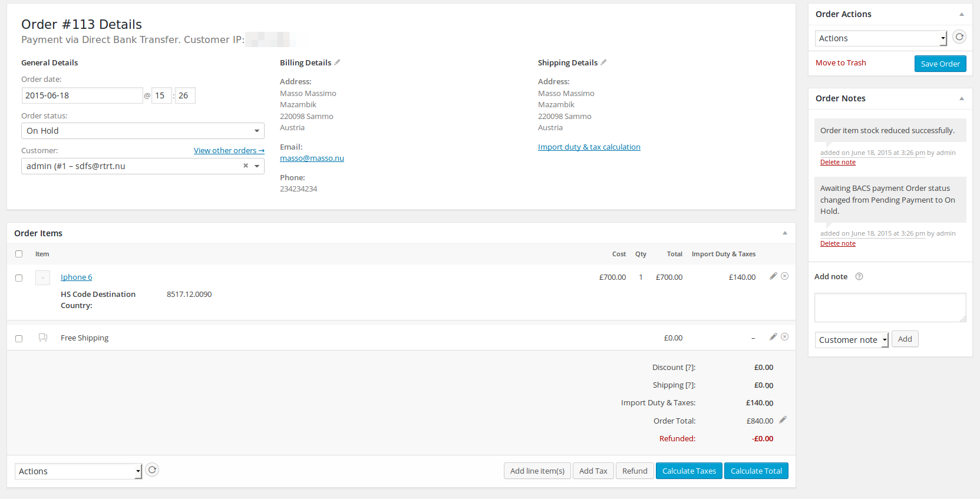Click the Add note text area

pyautogui.click(x=890, y=308)
